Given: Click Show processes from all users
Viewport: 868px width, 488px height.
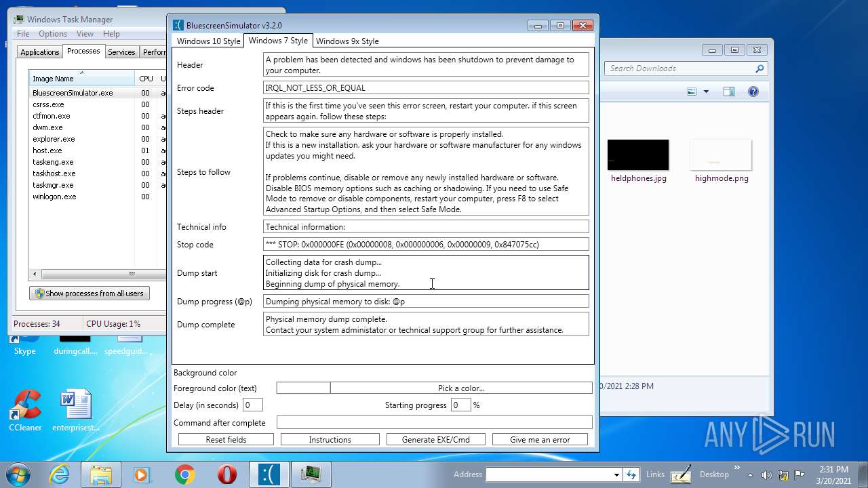Looking at the screenshot, I should coord(90,293).
